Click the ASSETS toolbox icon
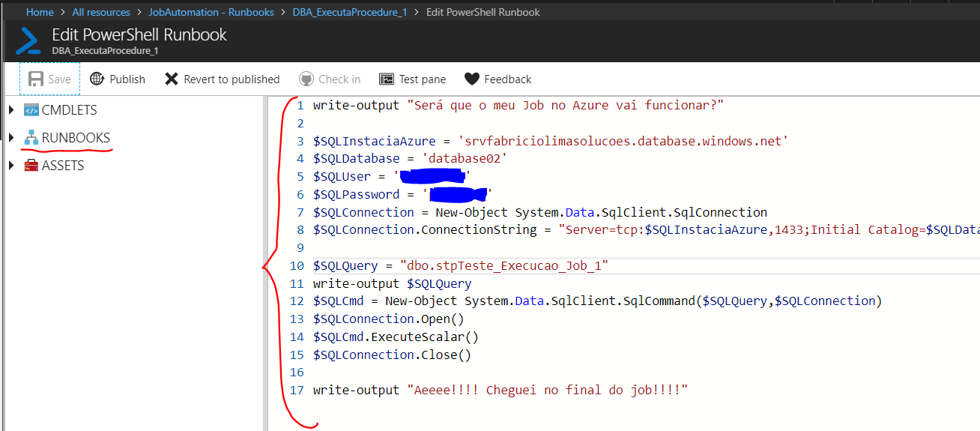 click(x=31, y=166)
